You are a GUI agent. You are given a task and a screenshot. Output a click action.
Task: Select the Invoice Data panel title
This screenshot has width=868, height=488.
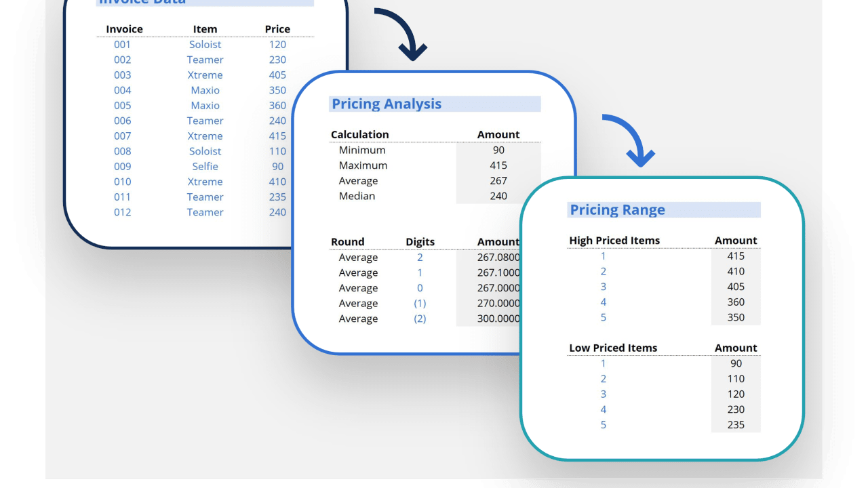[142, 3]
